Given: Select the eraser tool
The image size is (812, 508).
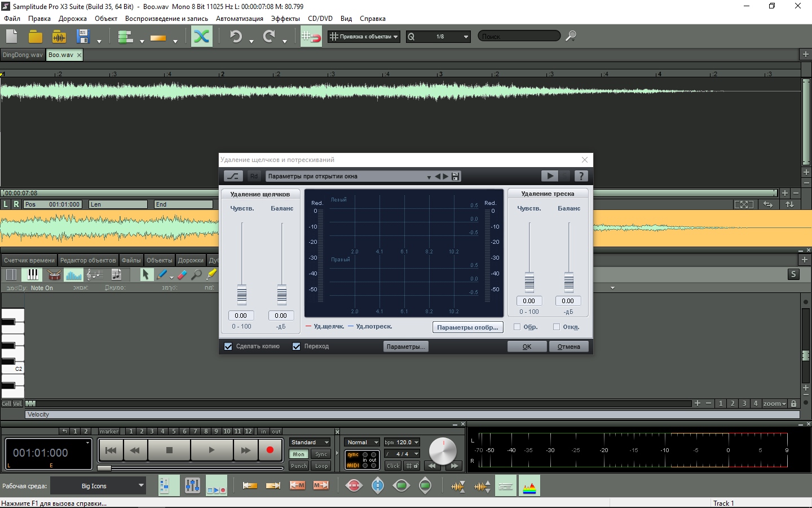Looking at the screenshot, I should tap(182, 275).
